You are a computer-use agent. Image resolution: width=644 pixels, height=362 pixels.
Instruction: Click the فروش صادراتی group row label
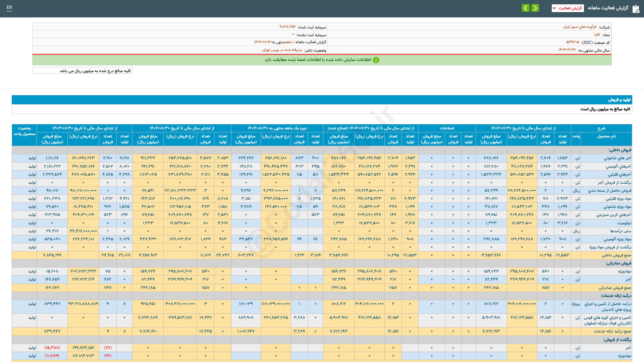click(x=618, y=263)
